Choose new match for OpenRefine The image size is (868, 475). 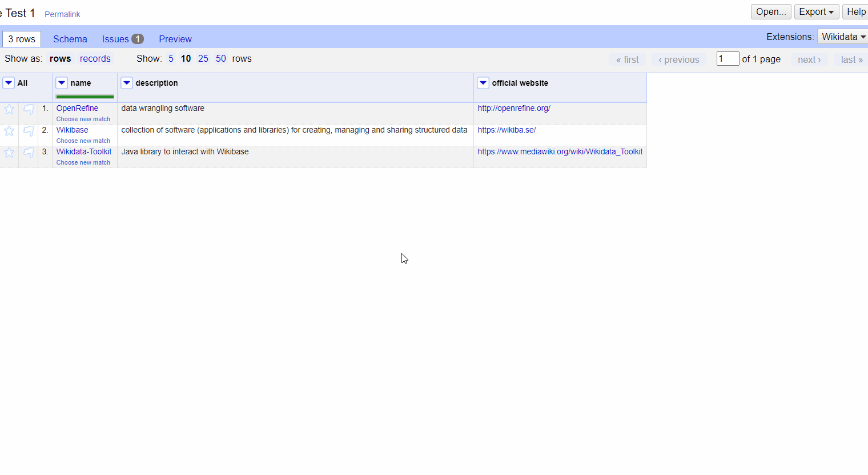(83, 119)
